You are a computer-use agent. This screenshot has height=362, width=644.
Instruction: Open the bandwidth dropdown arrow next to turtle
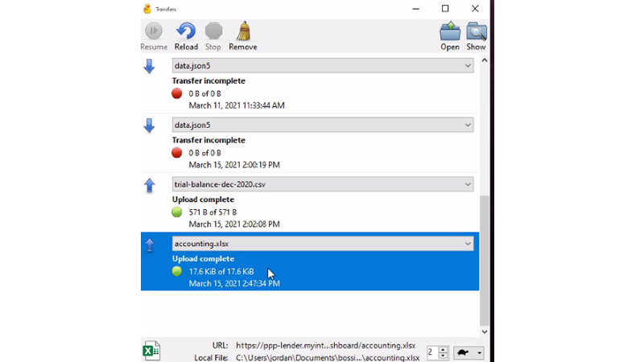(479, 353)
